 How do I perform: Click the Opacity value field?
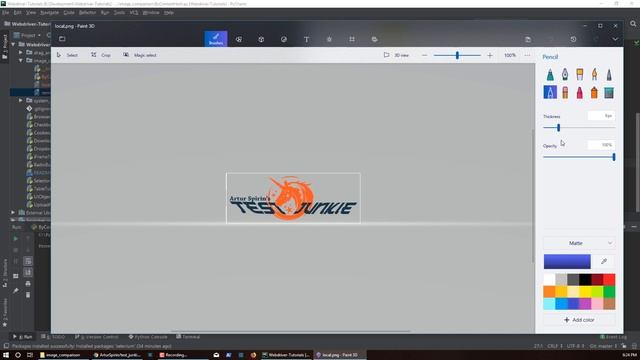(601, 145)
